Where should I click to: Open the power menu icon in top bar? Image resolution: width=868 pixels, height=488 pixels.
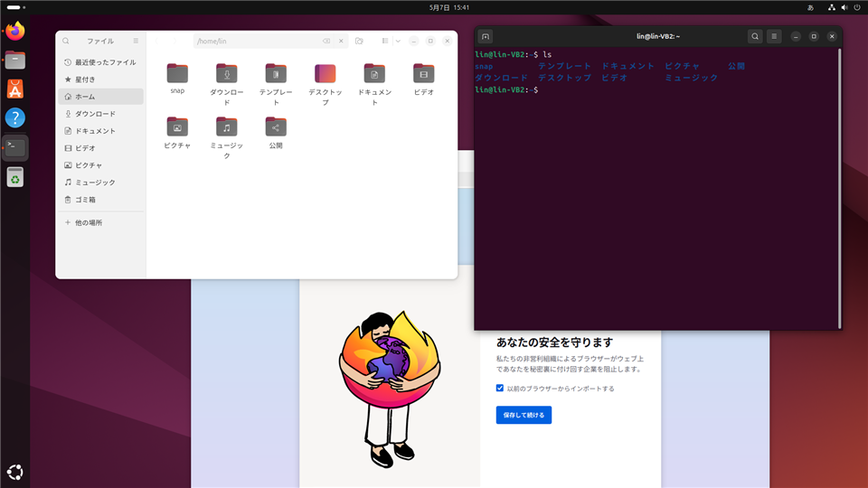(x=857, y=8)
